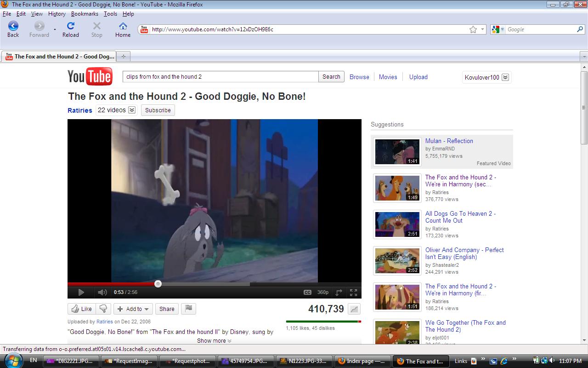Reload the page in Firefox toolbar
This screenshot has width=588, height=368.
point(71,29)
